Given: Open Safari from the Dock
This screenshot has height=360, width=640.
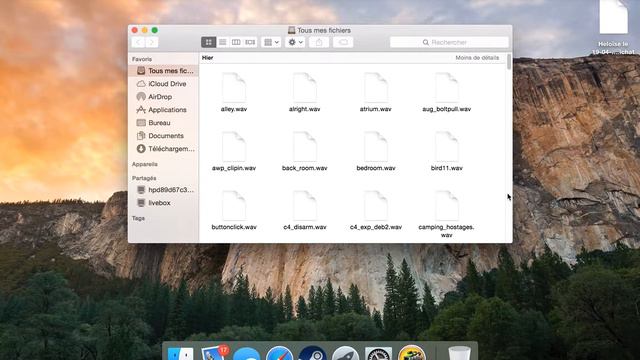Looking at the screenshot, I should 280,353.
